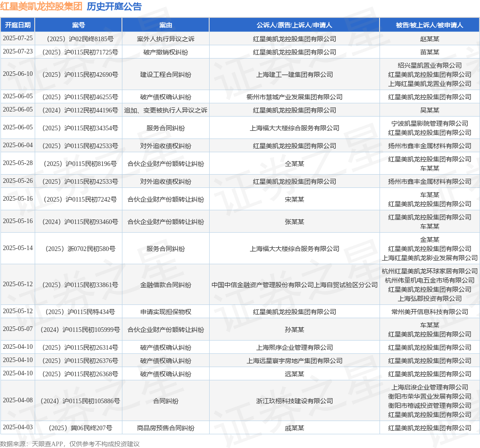480x448 pixels.
Task: Select case number (2025)沪0115民初8196号
Action: [79, 164]
